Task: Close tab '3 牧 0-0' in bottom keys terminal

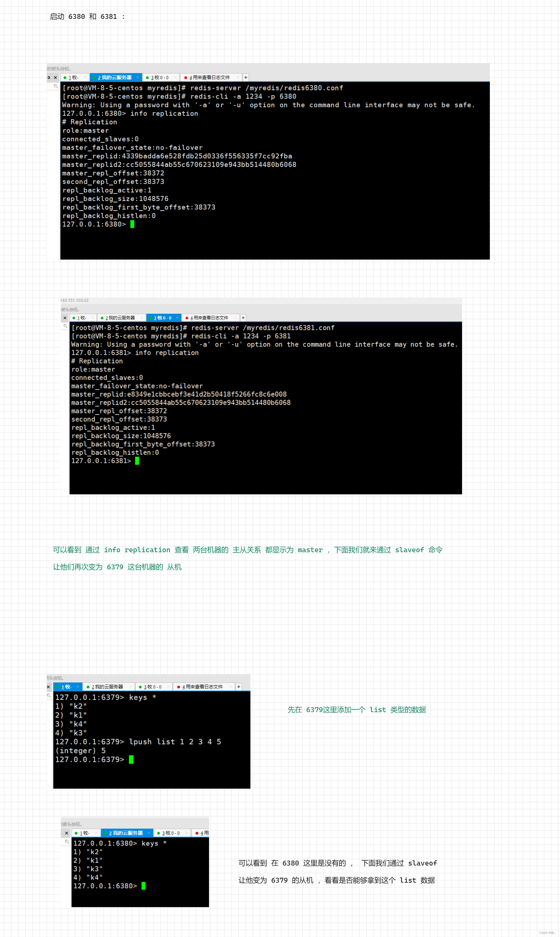Action: tap(186, 833)
